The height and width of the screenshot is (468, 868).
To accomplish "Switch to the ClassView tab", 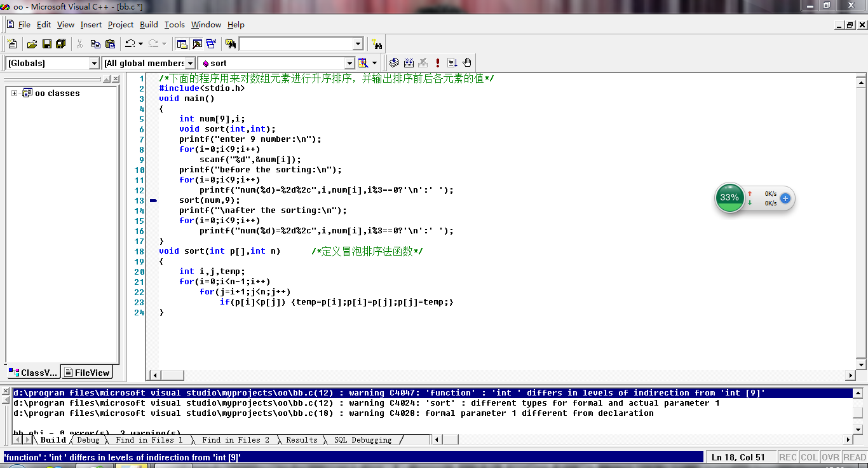I will (34, 373).
